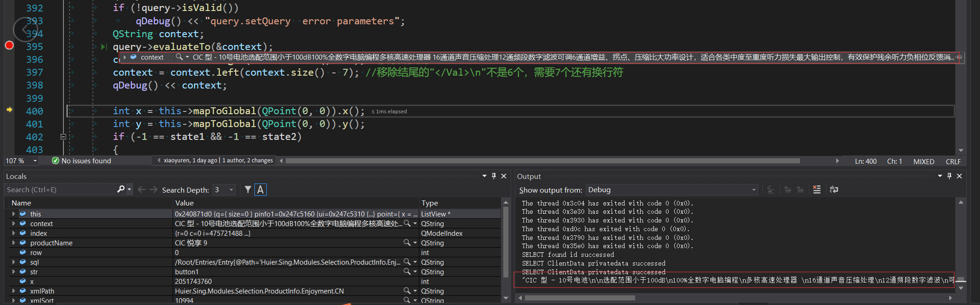Toggle Word Wrap in Output panel
The width and height of the screenshot is (980, 305).
tap(834, 190)
